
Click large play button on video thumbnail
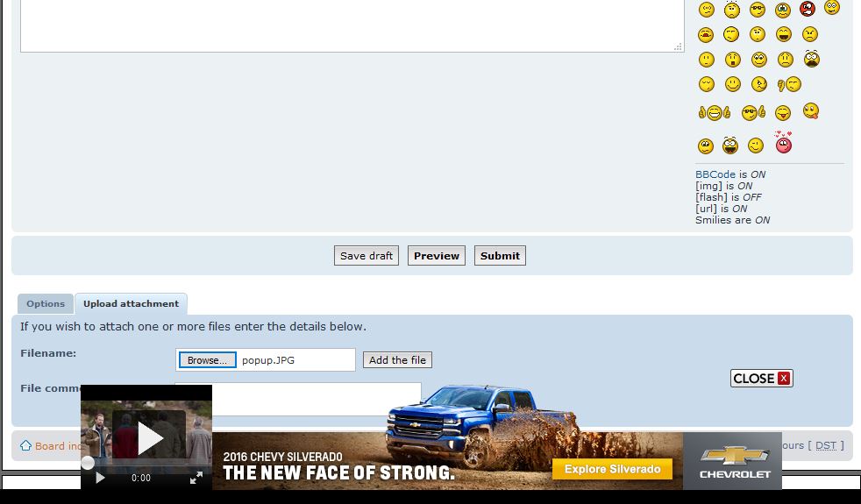[149, 438]
